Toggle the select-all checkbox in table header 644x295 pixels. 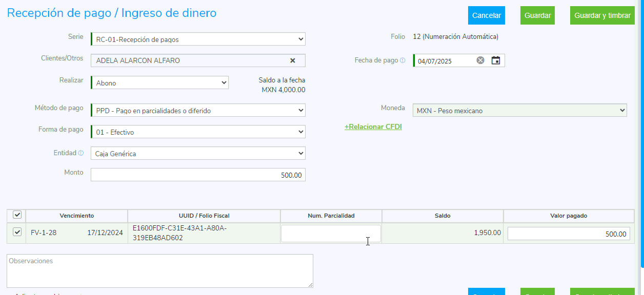(x=17, y=215)
